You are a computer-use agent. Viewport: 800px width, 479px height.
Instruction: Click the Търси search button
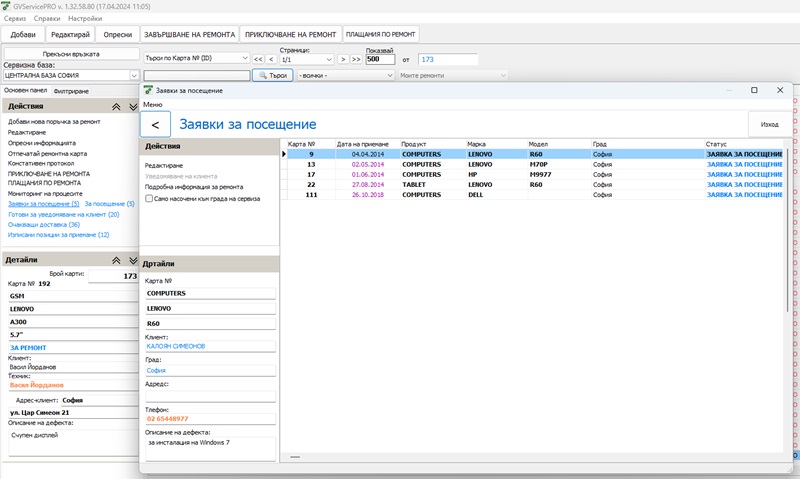tap(273, 75)
